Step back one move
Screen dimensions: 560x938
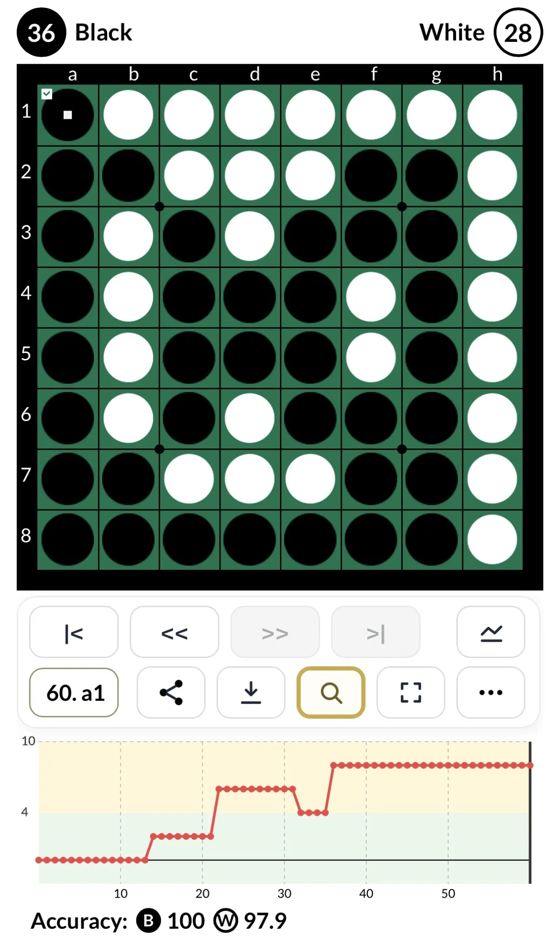pos(174,632)
